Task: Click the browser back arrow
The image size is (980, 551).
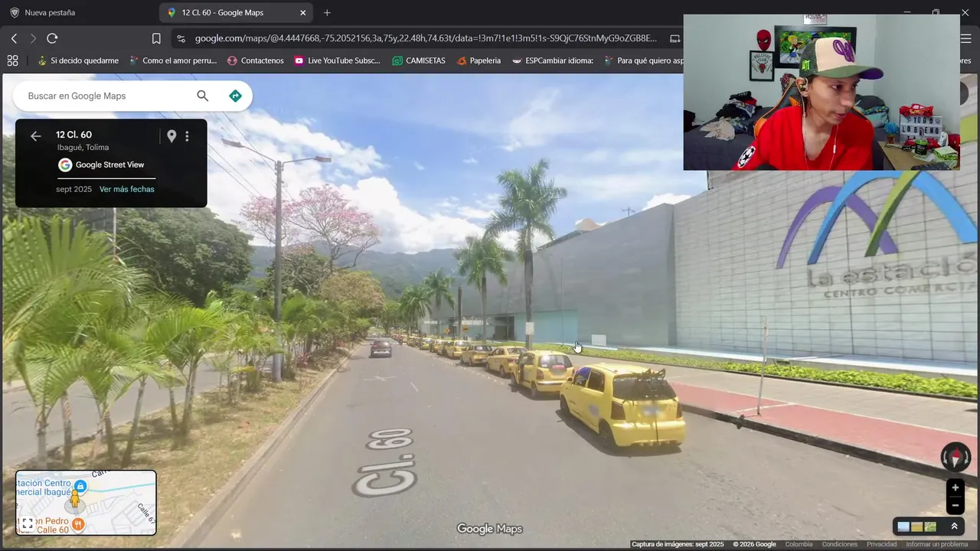Action: tap(14, 38)
